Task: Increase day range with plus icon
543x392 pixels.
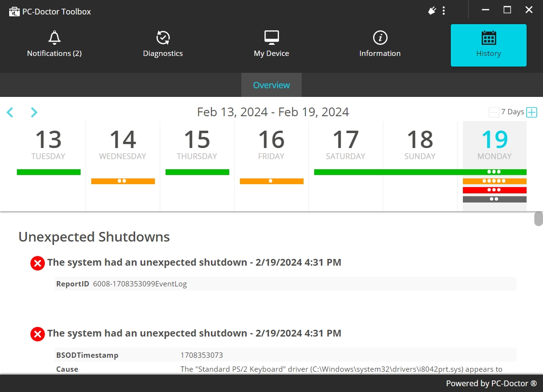Action: [531, 112]
